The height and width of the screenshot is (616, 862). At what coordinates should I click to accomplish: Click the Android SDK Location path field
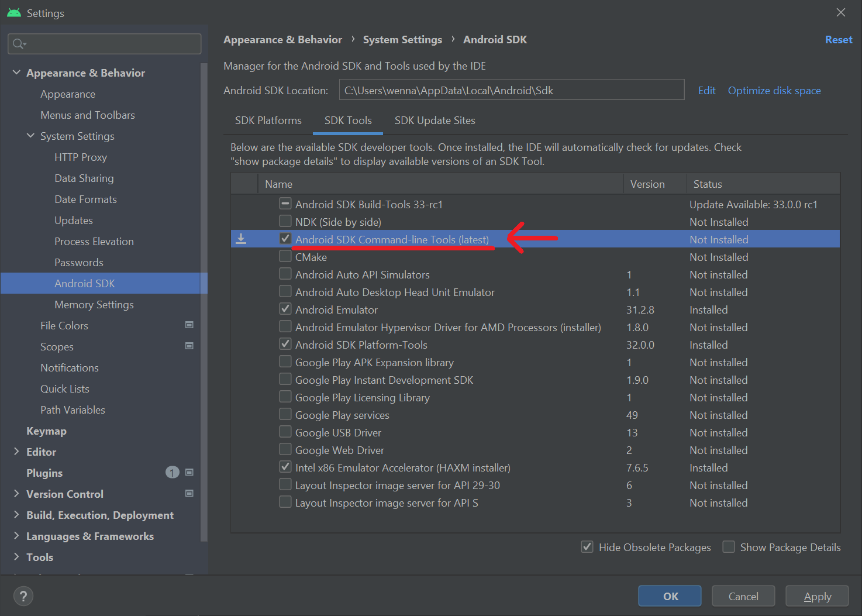(512, 90)
